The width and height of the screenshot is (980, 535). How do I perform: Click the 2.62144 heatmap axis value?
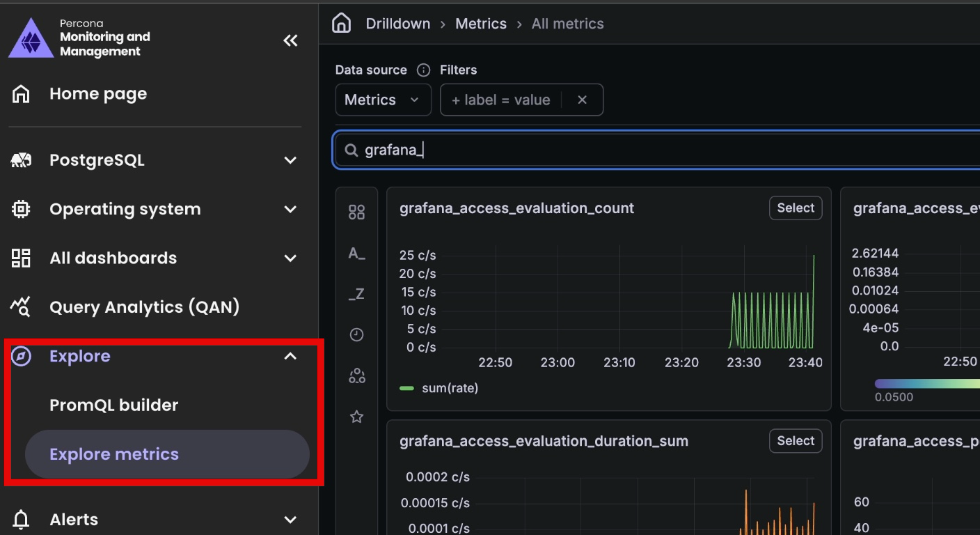pos(875,253)
